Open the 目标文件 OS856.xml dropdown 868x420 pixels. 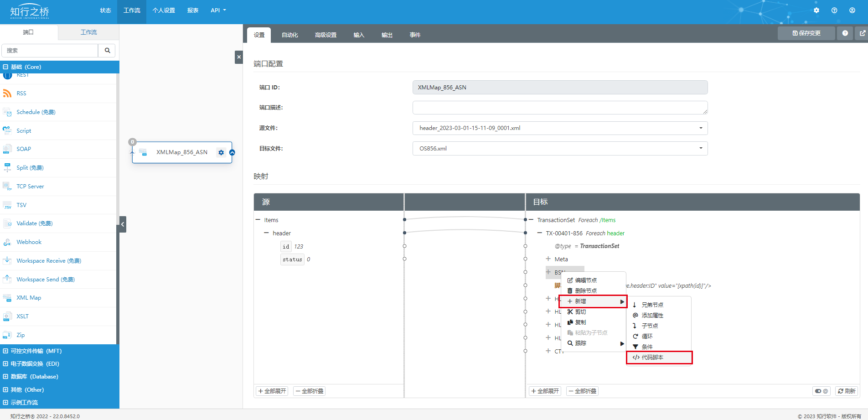(560, 149)
